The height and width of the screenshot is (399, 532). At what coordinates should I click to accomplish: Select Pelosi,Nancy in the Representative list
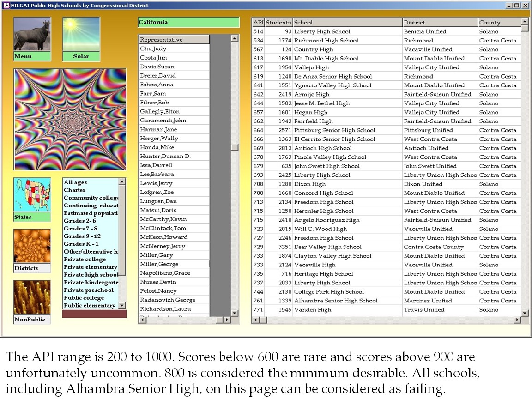click(158, 291)
